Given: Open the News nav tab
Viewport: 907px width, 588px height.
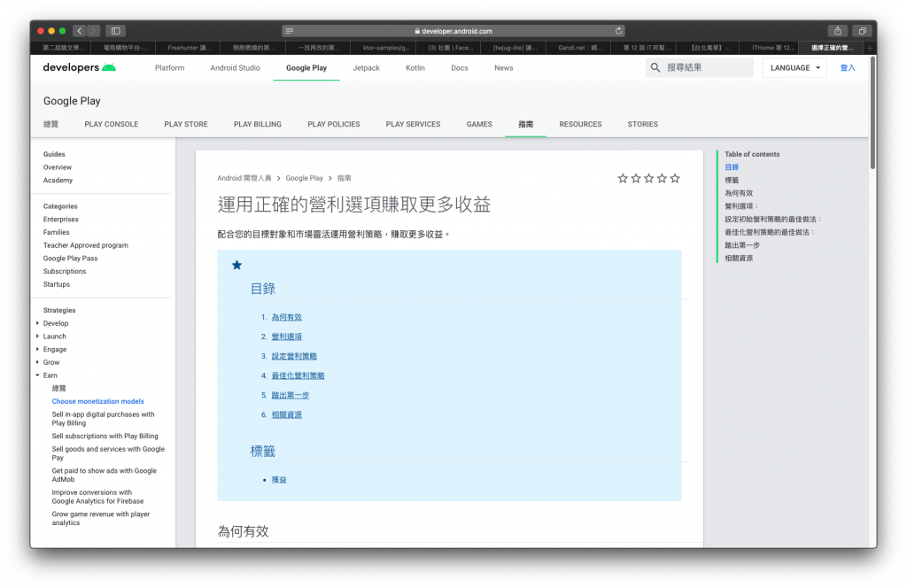Looking at the screenshot, I should click(x=503, y=67).
